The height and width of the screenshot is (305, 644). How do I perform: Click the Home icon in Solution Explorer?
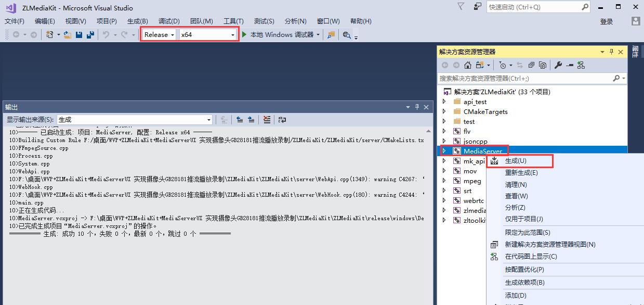pyautogui.click(x=468, y=65)
